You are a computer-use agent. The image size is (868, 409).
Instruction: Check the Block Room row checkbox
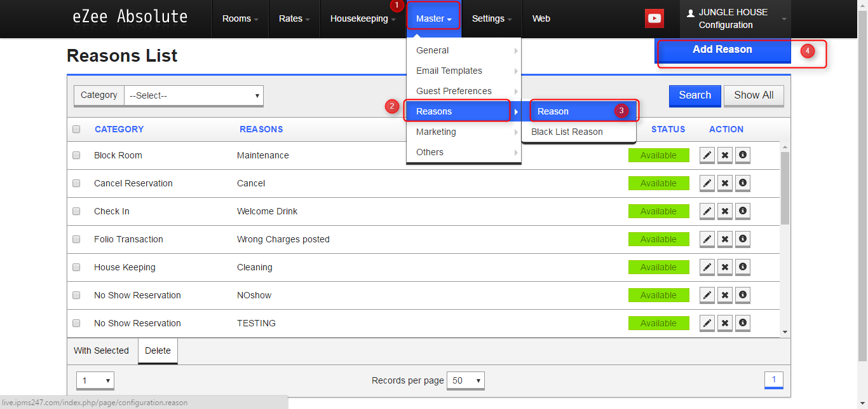click(76, 155)
